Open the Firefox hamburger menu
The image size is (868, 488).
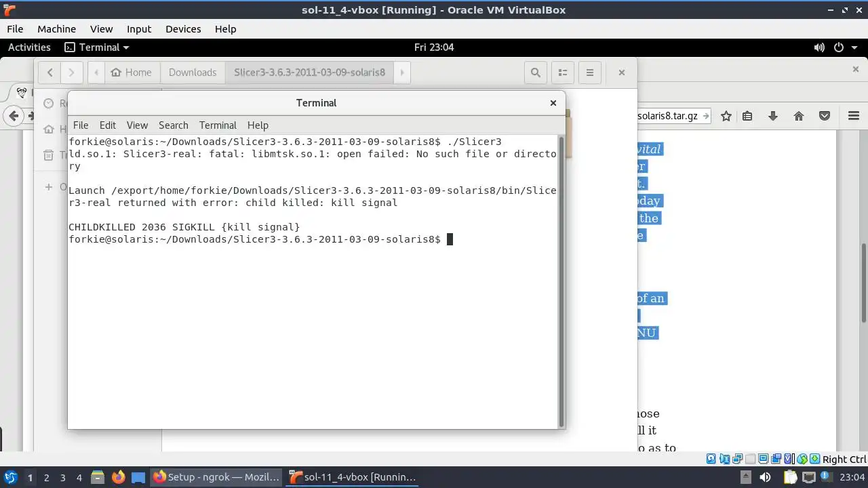tap(854, 116)
